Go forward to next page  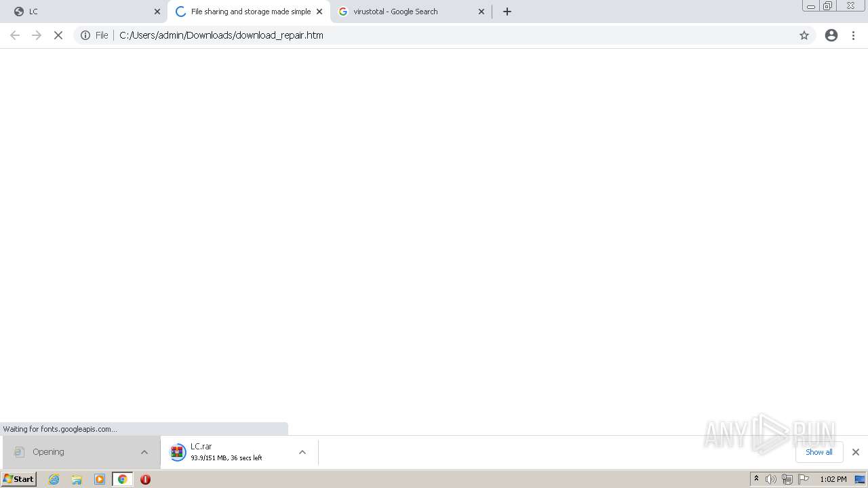(x=37, y=35)
